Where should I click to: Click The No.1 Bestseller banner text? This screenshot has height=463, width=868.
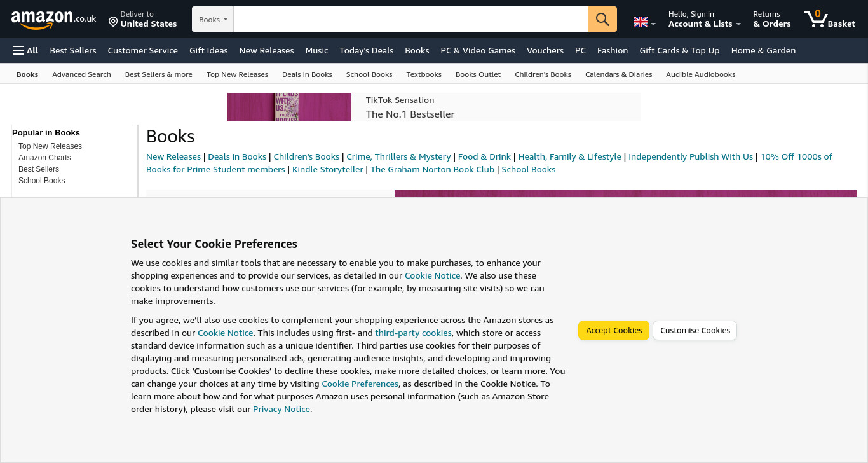(410, 114)
